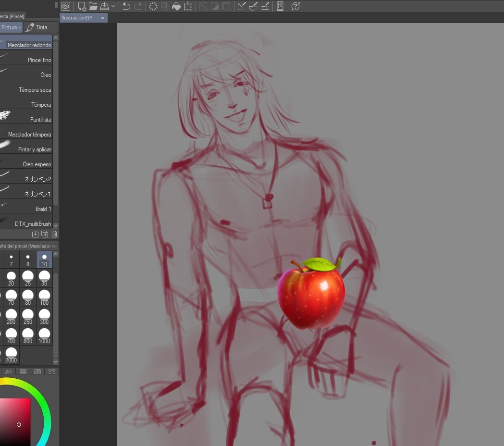Choose brush size 20
This screenshot has height=446, width=504.
(11, 279)
